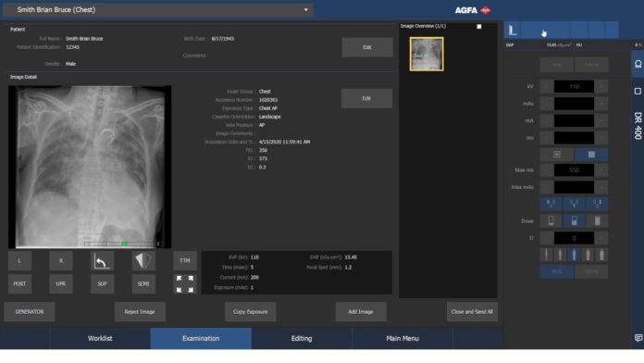This screenshot has height=363, width=644.
Task: Click the chest X-ray image preview
Action: 90,167
